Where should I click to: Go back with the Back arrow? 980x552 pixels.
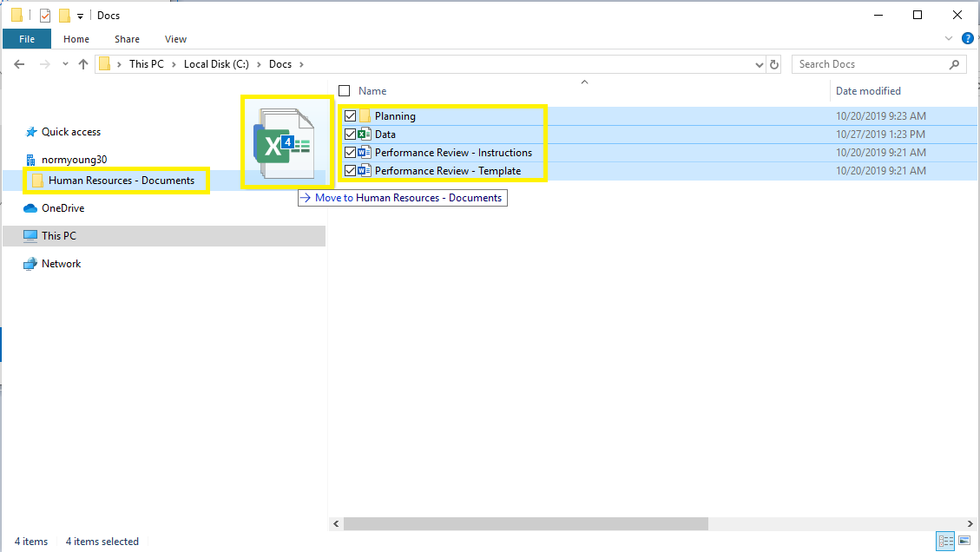19,64
